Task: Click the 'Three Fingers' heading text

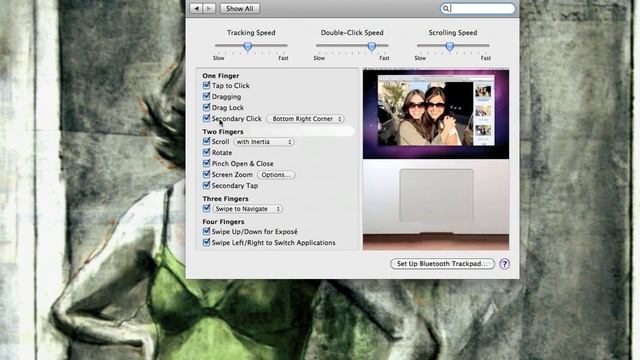Action: 225,199
